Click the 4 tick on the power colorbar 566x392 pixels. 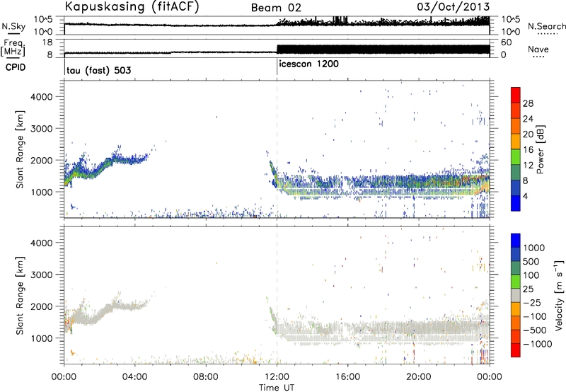click(525, 196)
